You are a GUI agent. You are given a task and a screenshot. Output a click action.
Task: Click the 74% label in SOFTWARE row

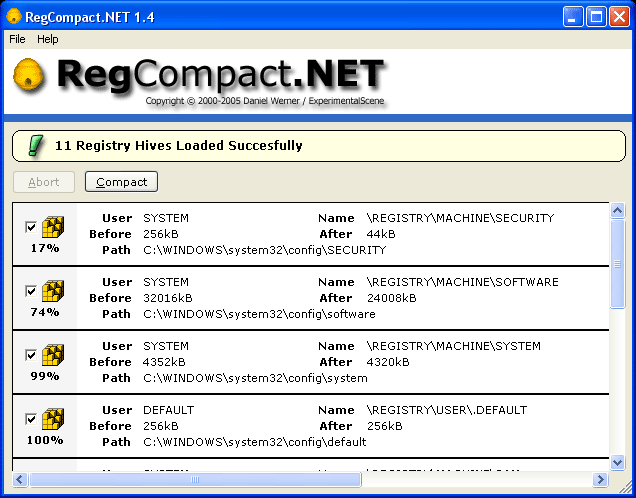pos(45,312)
